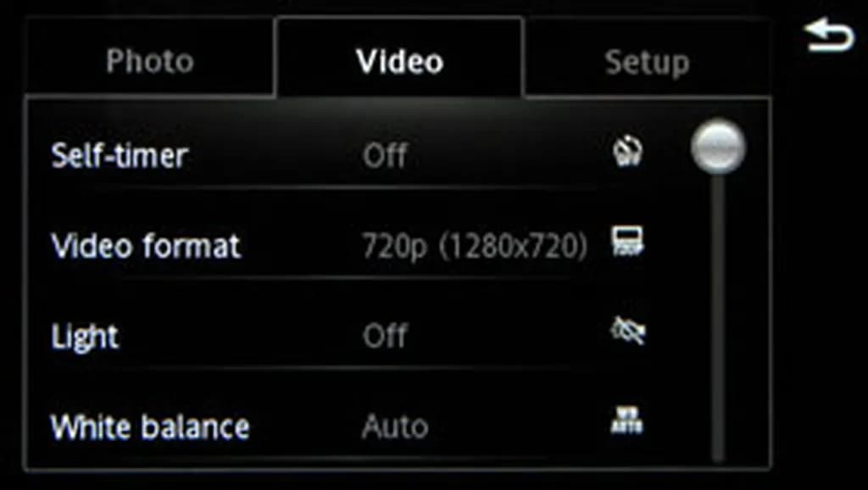Select the White balance setting label

tap(150, 426)
